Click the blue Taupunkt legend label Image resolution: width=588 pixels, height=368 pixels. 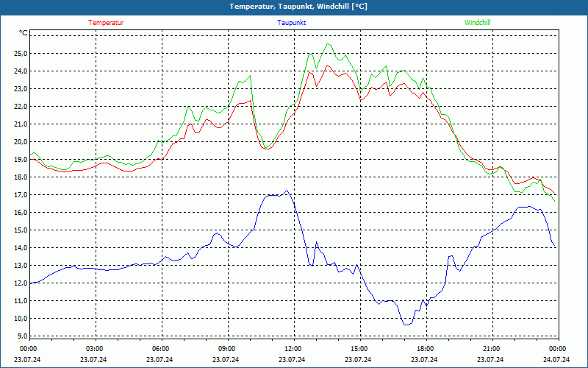pos(292,22)
